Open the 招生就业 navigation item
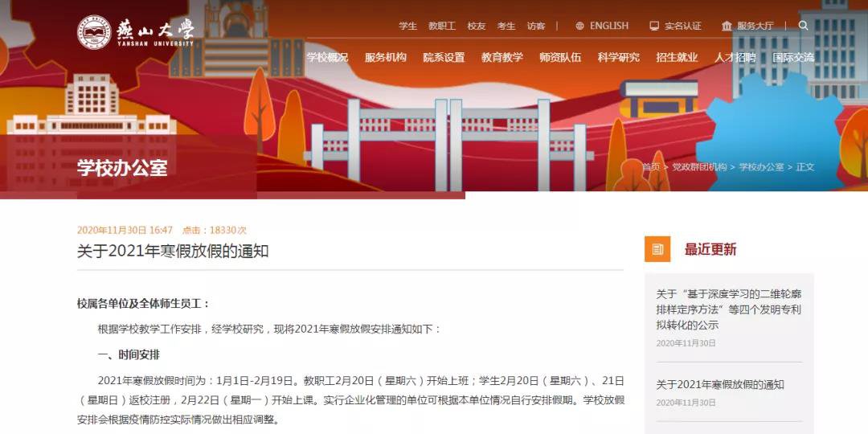868x434 pixels. pyautogui.click(x=677, y=57)
